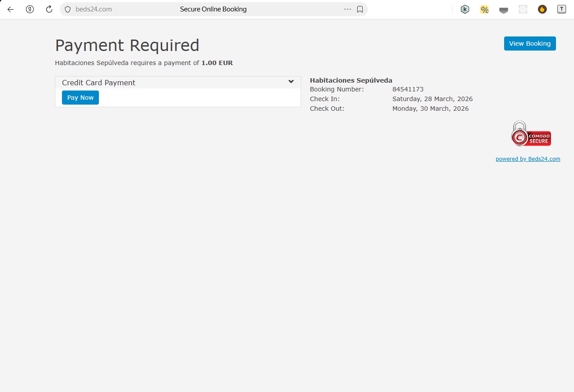The width and height of the screenshot is (574, 392).
Task: Open the yellow percent discount extension
Action: coord(484,9)
